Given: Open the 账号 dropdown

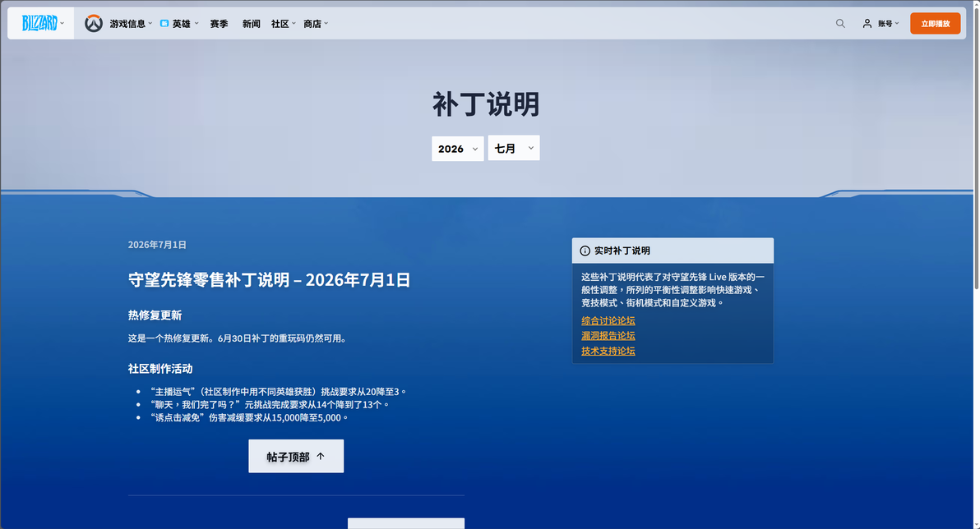Looking at the screenshot, I should (888, 23).
